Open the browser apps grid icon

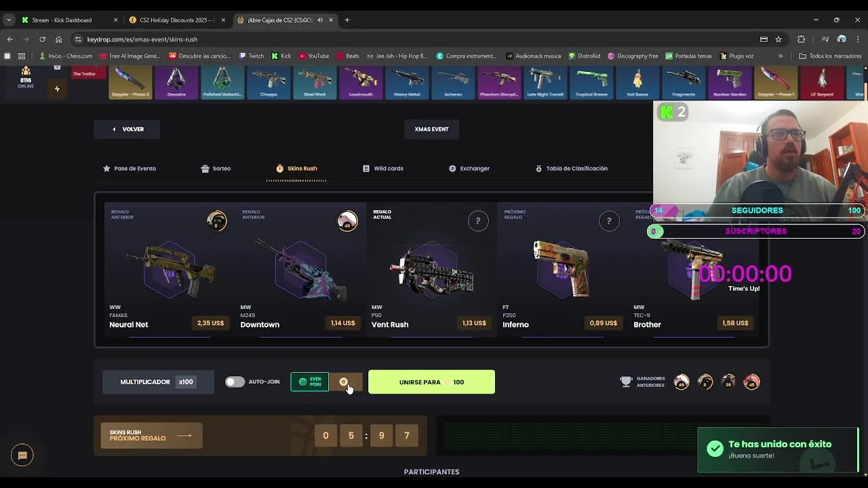pyautogui.click(x=22, y=56)
